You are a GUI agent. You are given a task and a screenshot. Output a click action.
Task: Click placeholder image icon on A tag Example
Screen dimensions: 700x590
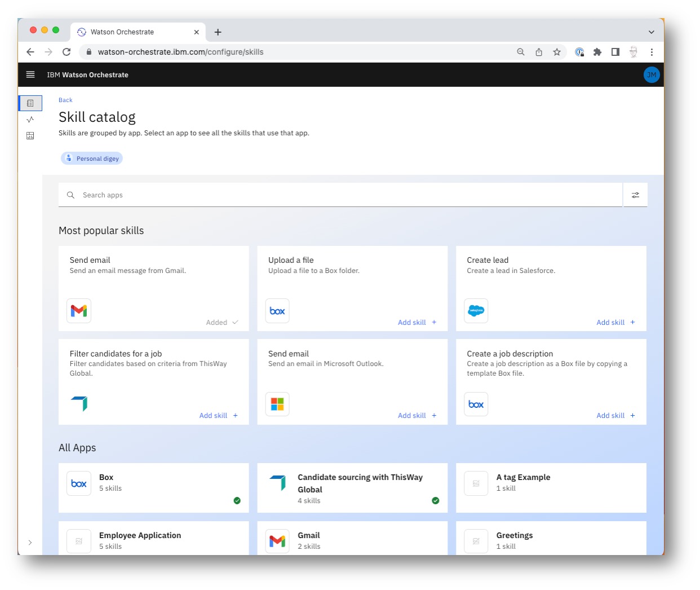click(x=476, y=483)
